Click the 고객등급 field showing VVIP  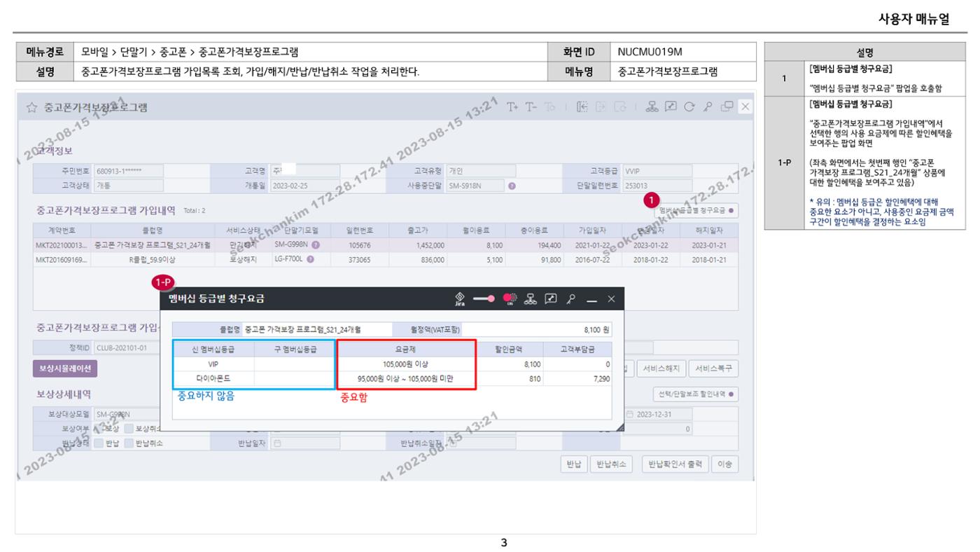click(x=657, y=170)
